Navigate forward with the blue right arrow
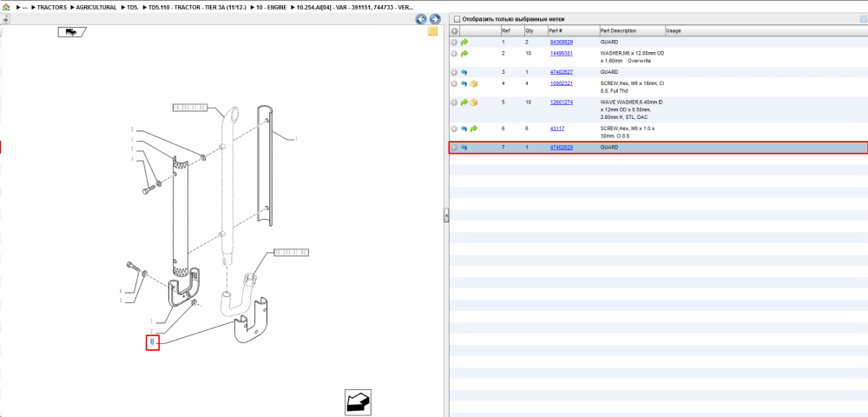Viewport: 868px width, 417px height. click(435, 19)
